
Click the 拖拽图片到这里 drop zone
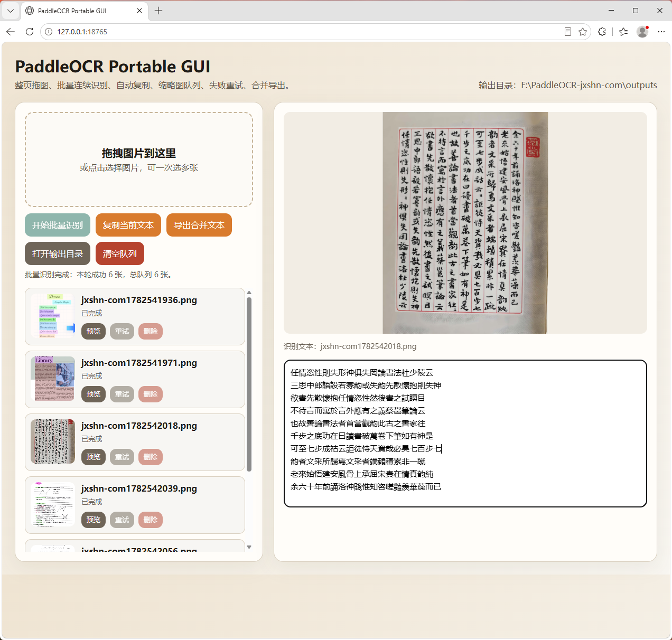coord(139,159)
